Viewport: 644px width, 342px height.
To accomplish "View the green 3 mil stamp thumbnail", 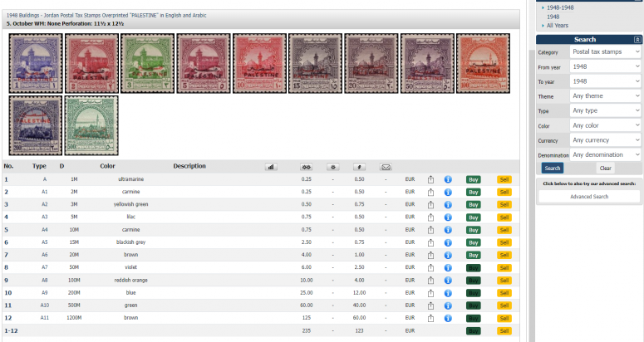I will pyautogui.click(x=147, y=63).
